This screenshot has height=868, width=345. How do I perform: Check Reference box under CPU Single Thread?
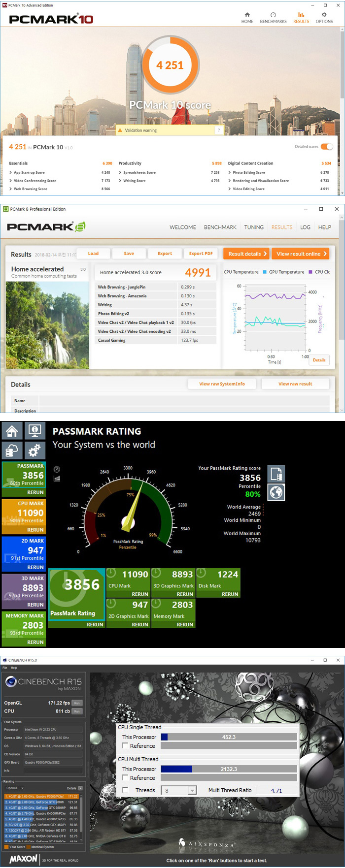(x=125, y=746)
